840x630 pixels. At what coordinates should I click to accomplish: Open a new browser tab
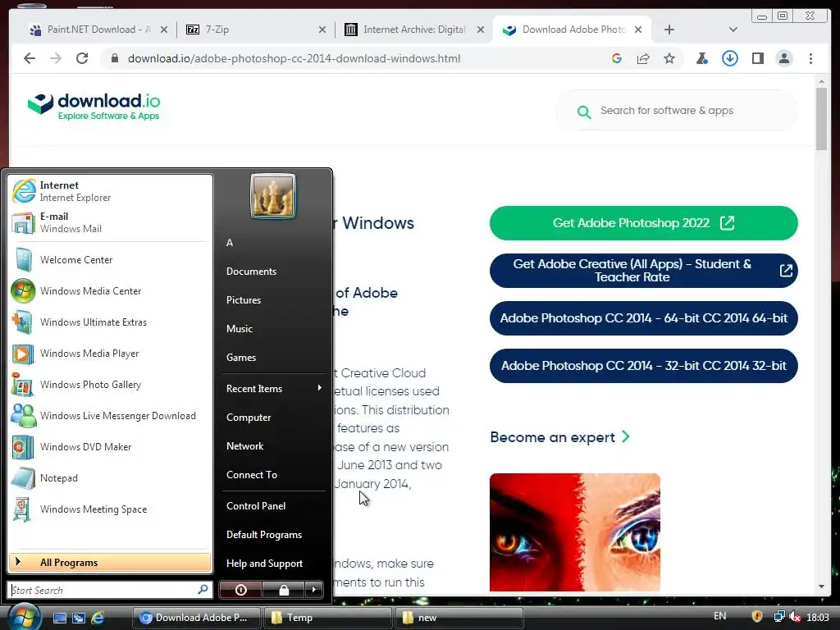coord(669,30)
